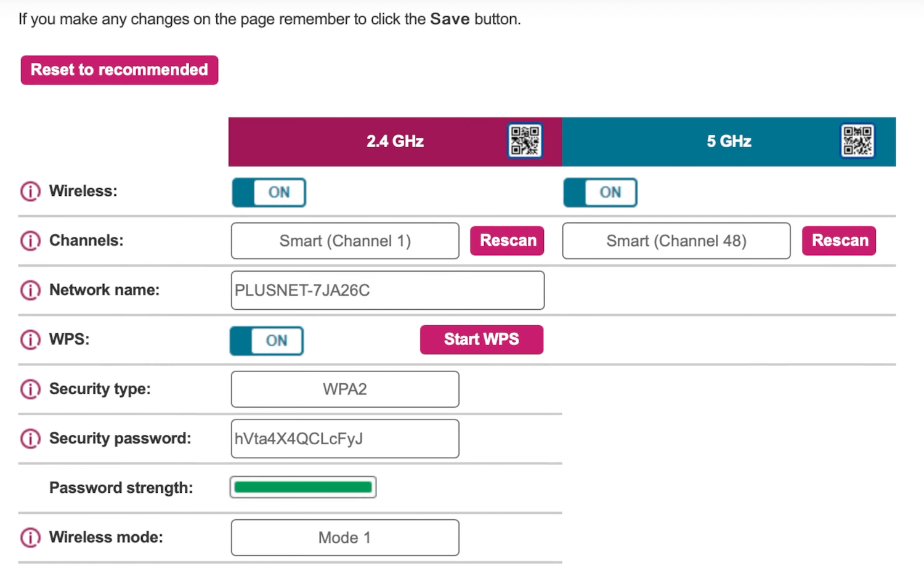Click the info icon beside WPS
This screenshot has width=924, height=584.
click(30, 339)
